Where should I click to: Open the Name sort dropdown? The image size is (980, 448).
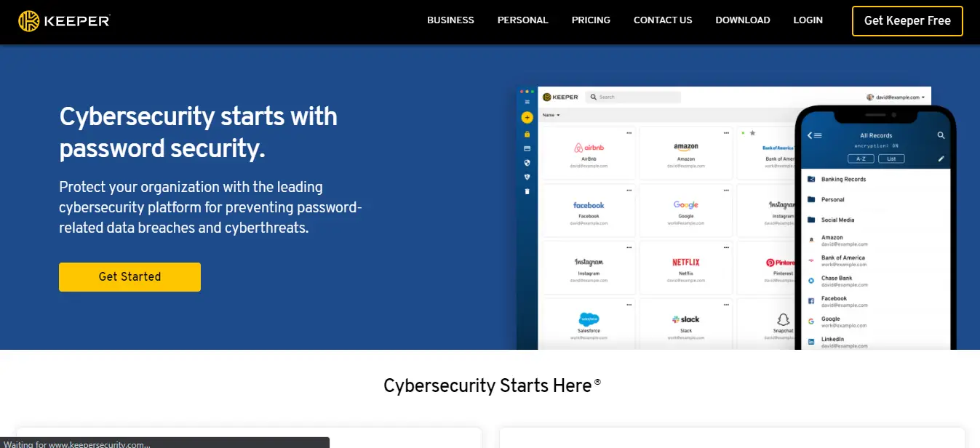coord(551,115)
